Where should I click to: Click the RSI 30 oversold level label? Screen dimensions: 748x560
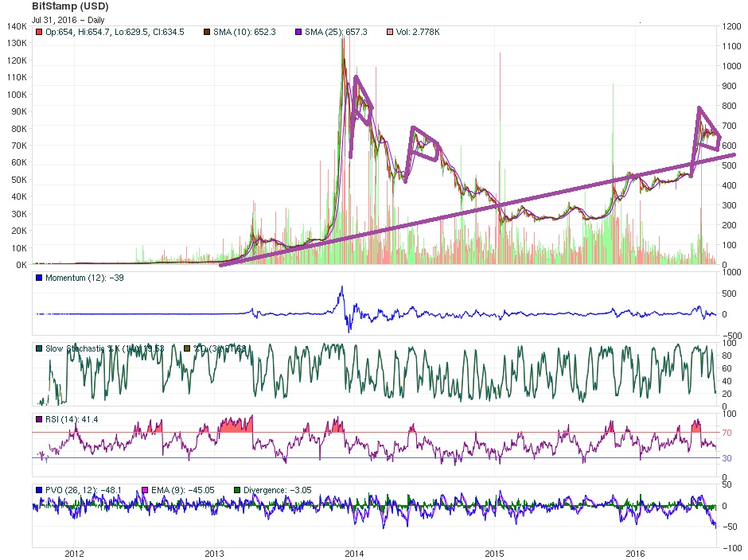pyautogui.click(x=727, y=458)
